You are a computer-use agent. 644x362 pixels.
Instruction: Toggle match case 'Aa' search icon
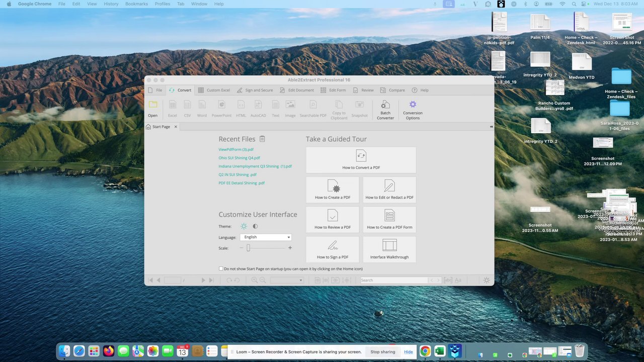click(x=458, y=280)
